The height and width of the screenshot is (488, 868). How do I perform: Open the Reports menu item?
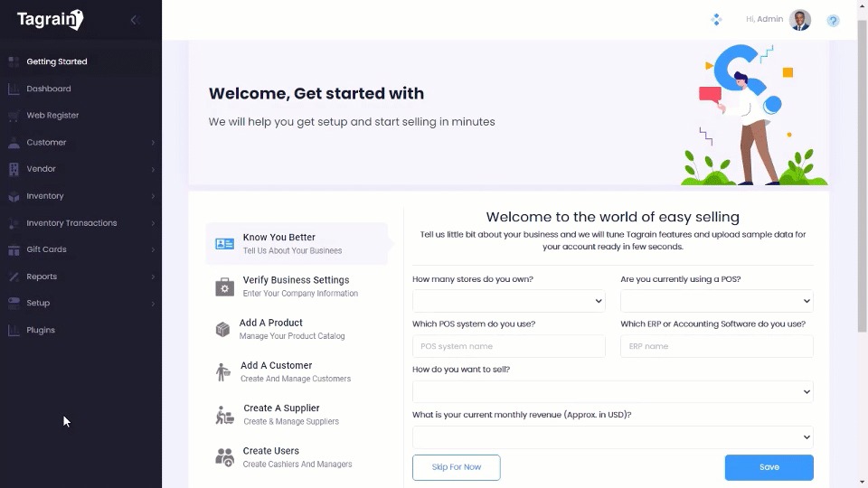(42, 277)
